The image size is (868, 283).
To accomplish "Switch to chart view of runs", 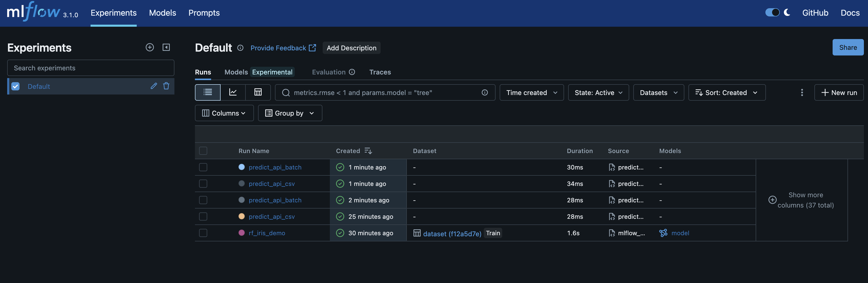I will (x=233, y=92).
